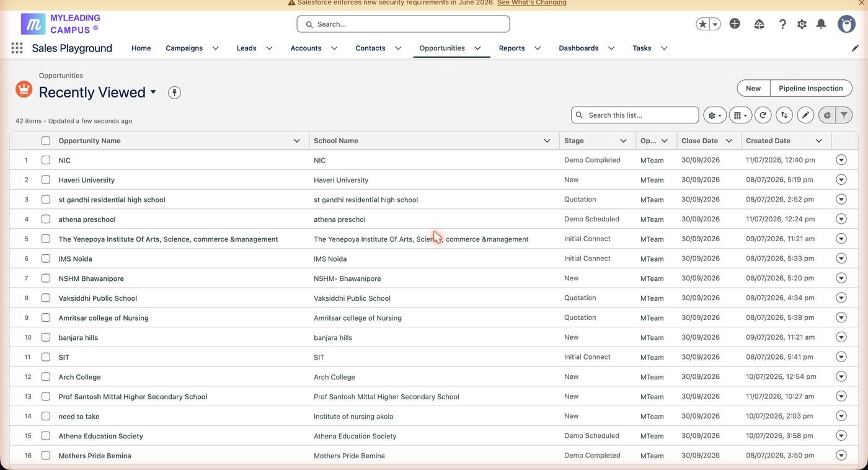
Task: Open the Help question mark icon
Action: [x=782, y=24]
